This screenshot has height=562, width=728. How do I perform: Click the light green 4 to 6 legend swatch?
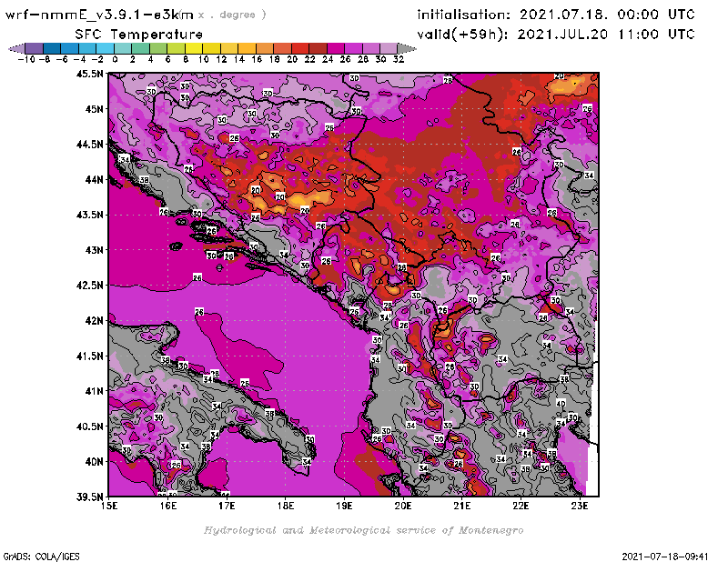coord(158,48)
